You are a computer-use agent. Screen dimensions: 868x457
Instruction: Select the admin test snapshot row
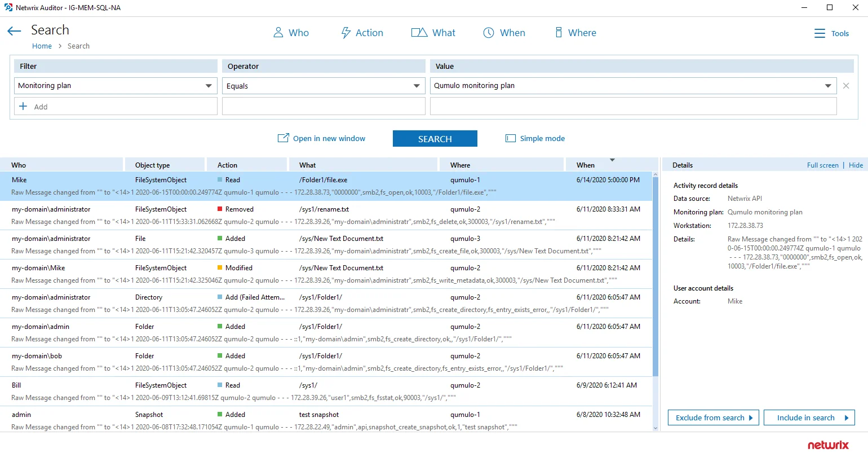click(x=326, y=420)
